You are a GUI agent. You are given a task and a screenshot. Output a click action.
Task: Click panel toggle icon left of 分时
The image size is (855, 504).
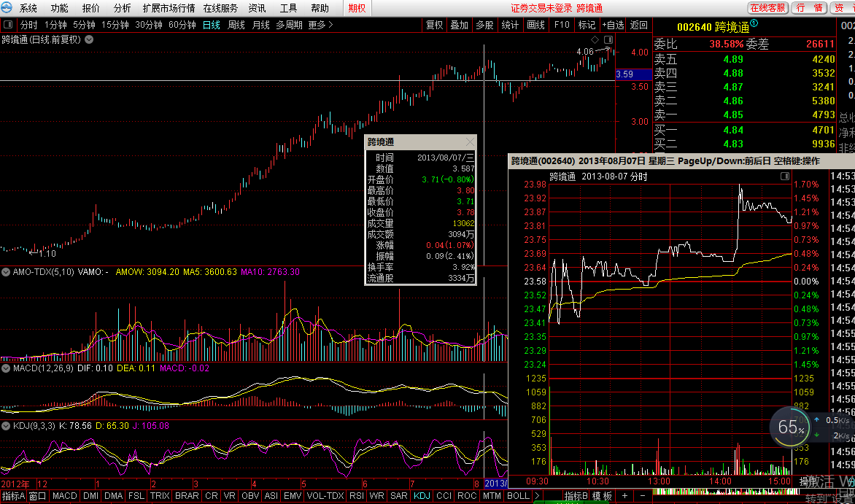(7, 25)
